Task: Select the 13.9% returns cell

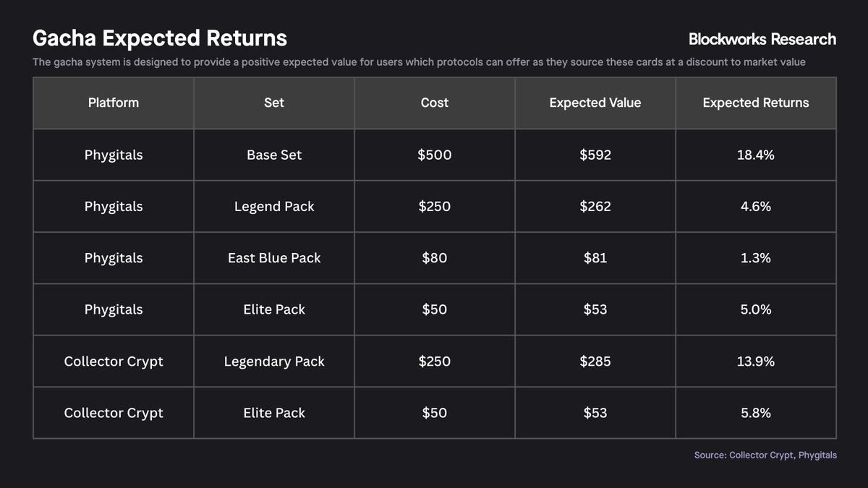Action: pos(756,361)
